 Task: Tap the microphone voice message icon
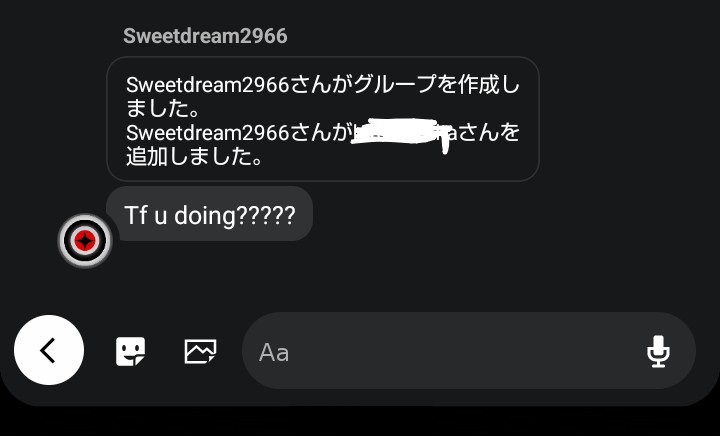click(x=657, y=351)
